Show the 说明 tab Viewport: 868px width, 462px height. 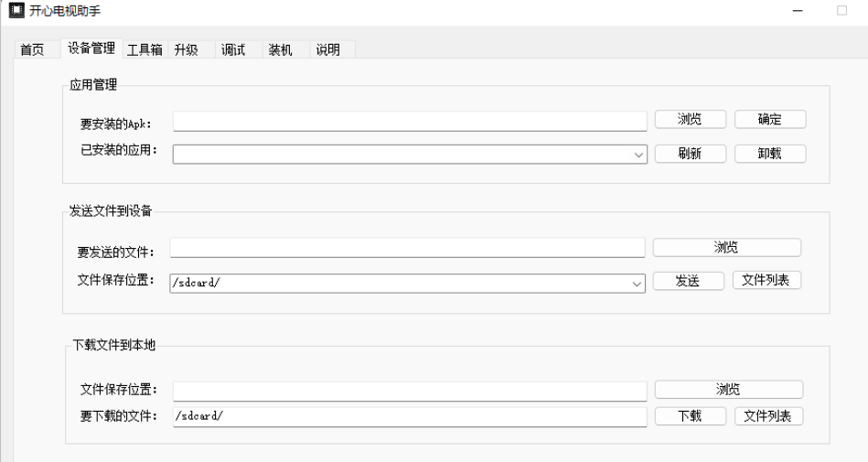click(327, 49)
